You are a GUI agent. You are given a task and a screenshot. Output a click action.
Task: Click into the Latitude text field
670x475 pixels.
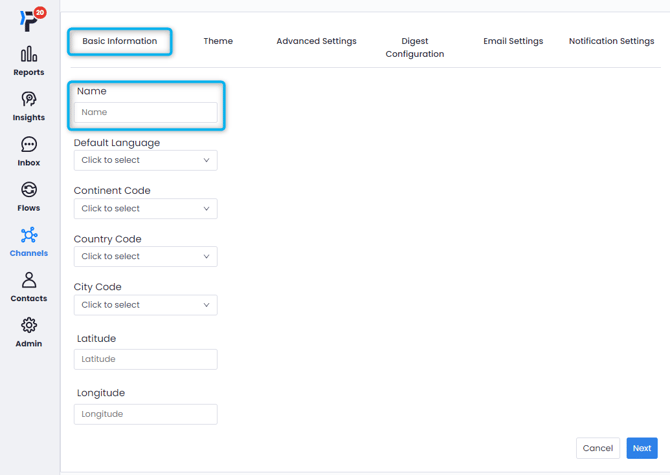tap(145, 359)
